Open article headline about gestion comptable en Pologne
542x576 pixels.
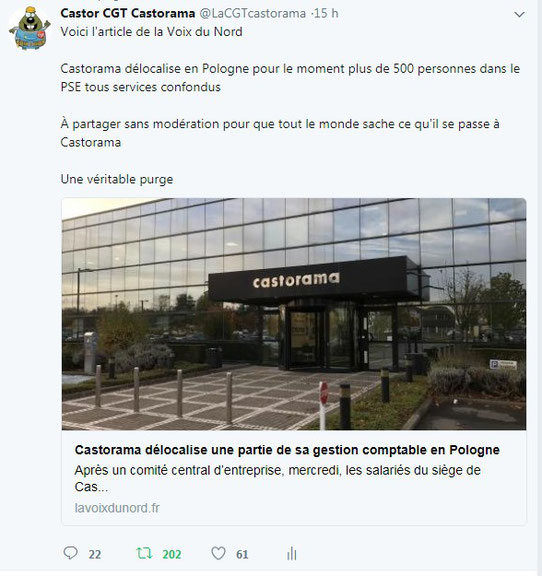(287, 450)
